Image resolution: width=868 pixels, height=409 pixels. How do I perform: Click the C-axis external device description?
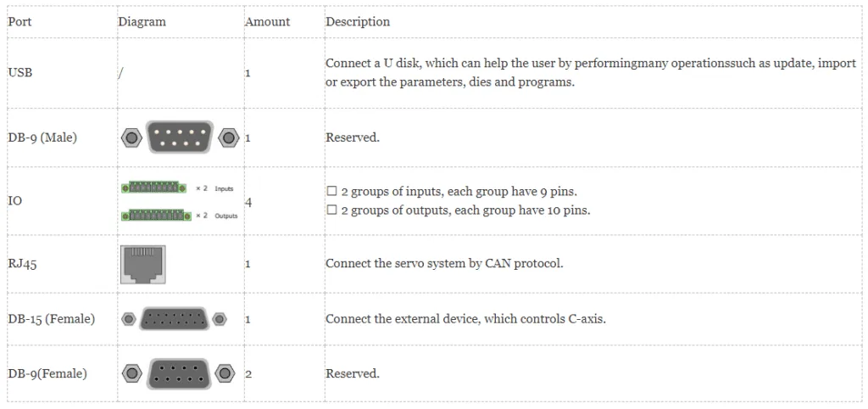[465, 319]
